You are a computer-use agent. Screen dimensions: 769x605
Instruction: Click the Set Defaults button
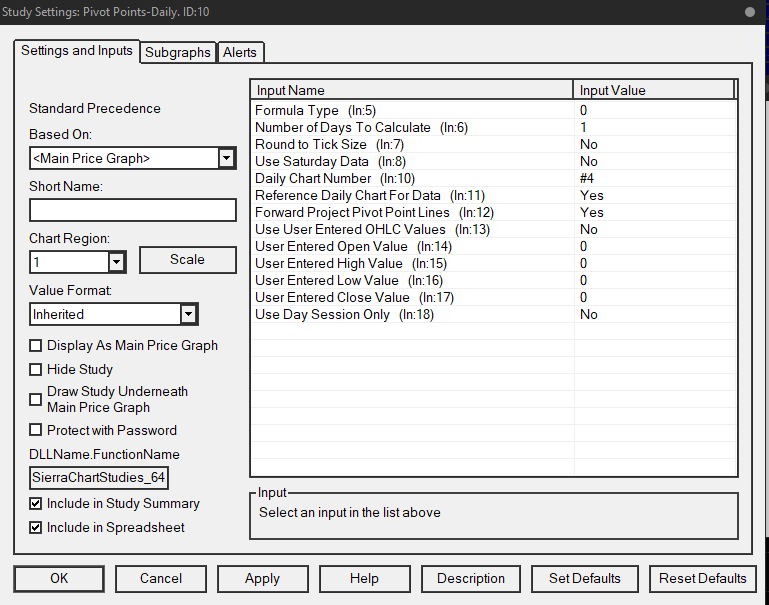pos(585,579)
